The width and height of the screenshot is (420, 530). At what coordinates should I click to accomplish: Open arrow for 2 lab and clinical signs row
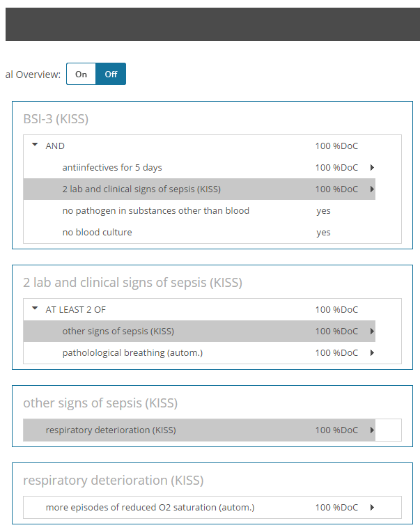(x=372, y=189)
